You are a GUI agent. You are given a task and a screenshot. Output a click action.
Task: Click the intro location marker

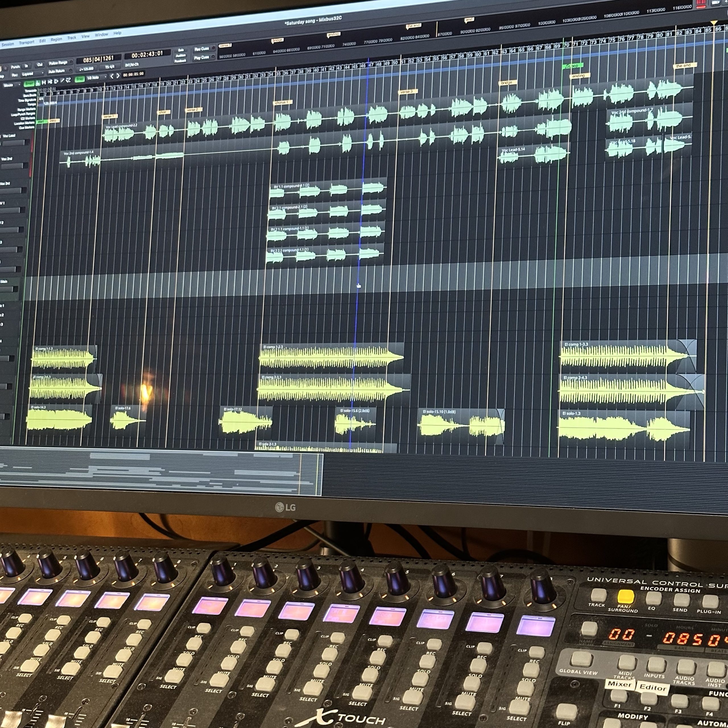[53, 121]
